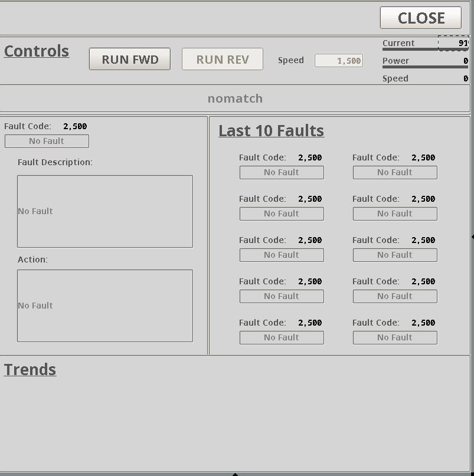Select the Current readout value 91
This screenshot has width=474, height=476.
pos(453,43)
